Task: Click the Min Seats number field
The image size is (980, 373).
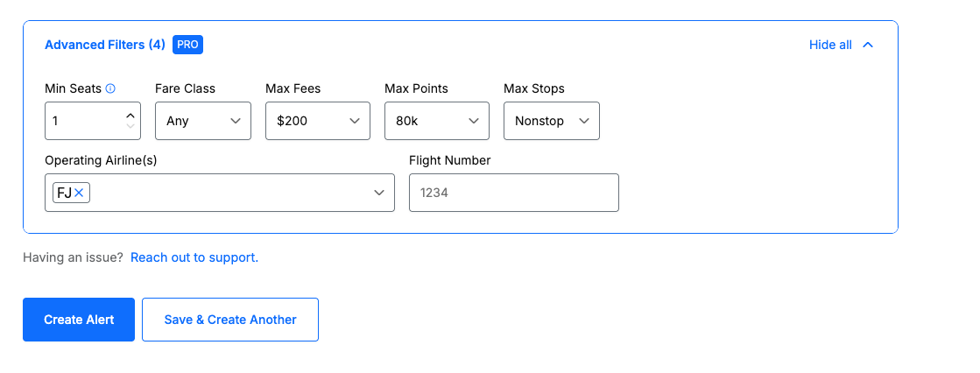Action: pyautogui.click(x=84, y=121)
